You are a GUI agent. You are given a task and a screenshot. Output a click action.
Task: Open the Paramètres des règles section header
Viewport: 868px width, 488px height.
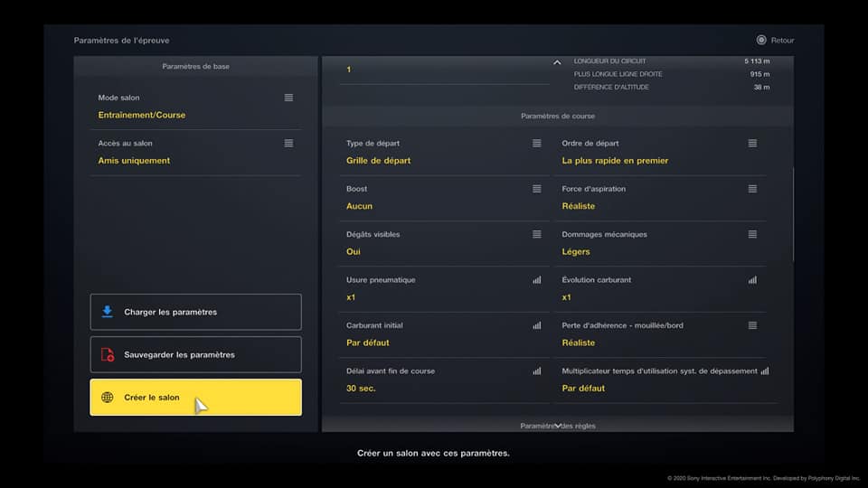point(558,426)
